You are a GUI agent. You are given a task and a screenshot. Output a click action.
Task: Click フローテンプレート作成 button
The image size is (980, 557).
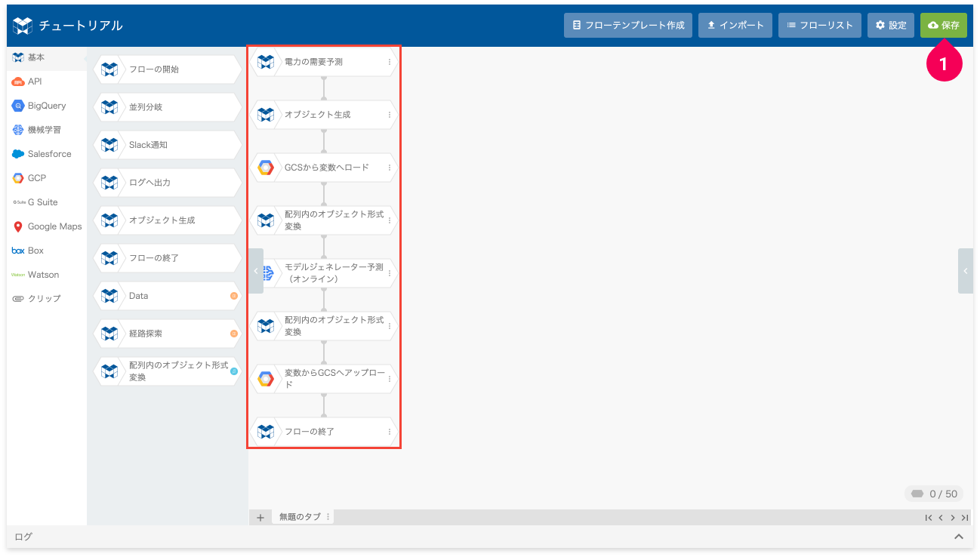coord(628,25)
